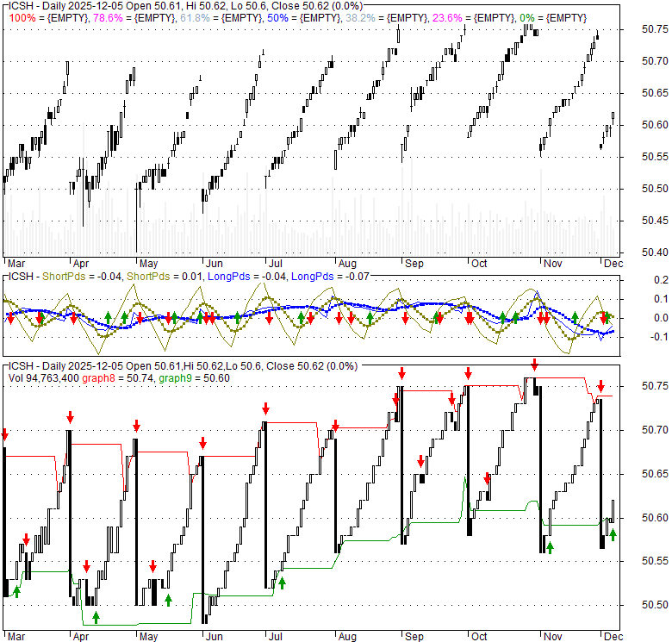Click the Nov month label under bottom chart
Screen dimensions: 672x642
coord(553,637)
